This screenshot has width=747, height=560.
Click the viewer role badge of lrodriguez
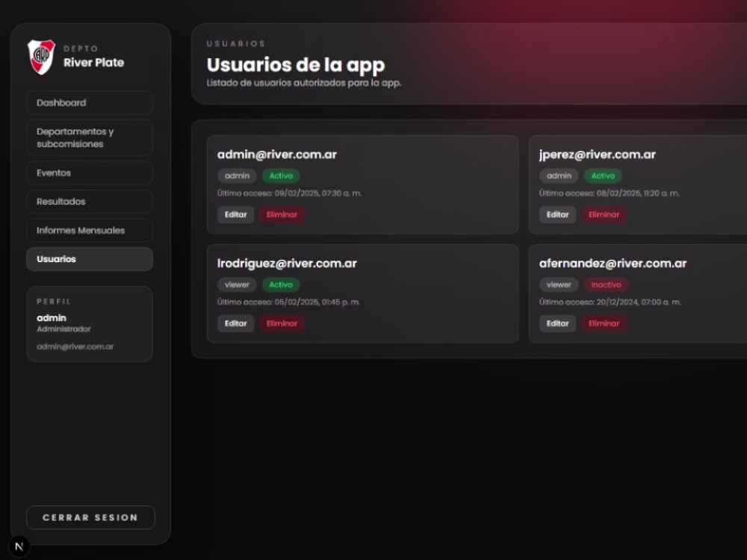237,284
